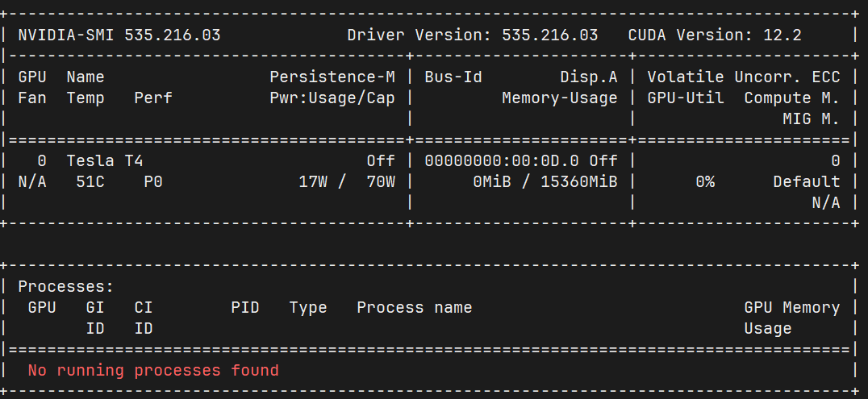Image resolution: width=868 pixels, height=399 pixels.
Task: Click the red No running processes found text
Action: [x=153, y=370]
